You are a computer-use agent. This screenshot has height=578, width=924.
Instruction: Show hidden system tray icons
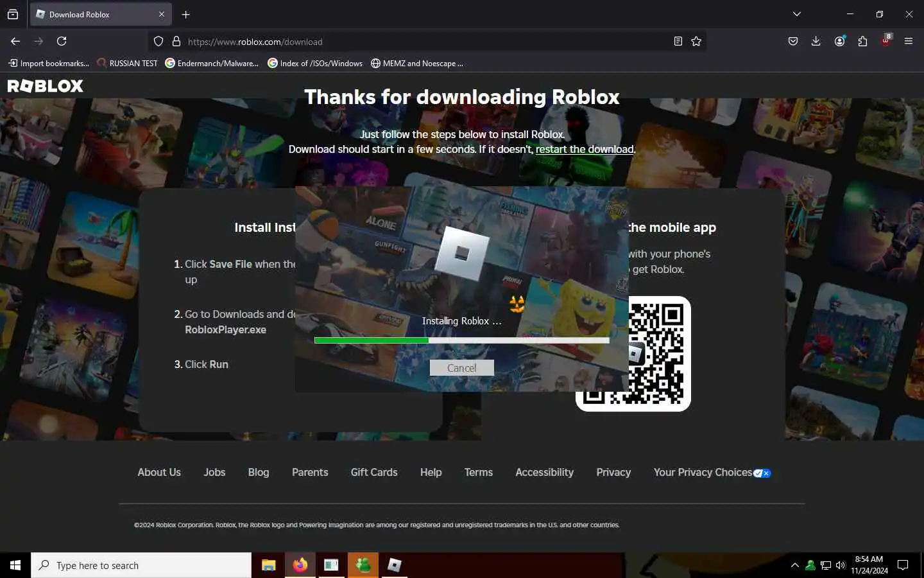pyautogui.click(x=795, y=565)
